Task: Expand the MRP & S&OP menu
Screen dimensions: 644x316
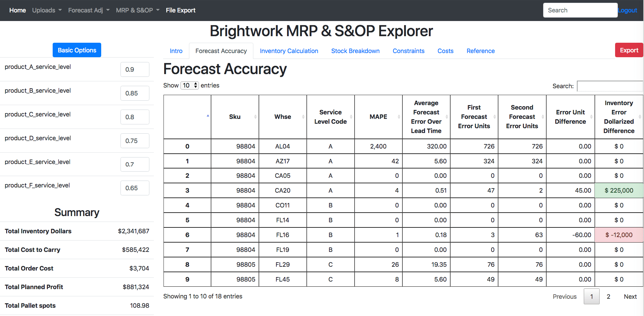Action: tap(138, 10)
